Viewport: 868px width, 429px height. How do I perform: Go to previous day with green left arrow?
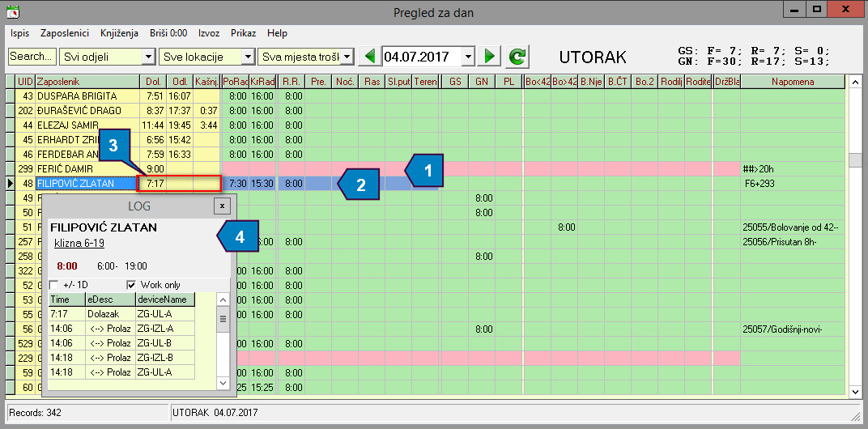click(x=370, y=56)
